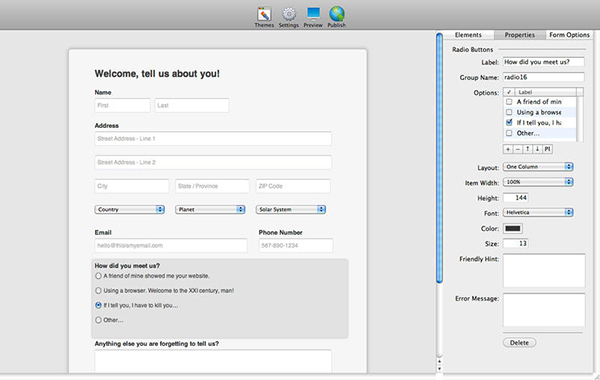The height and width of the screenshot is (380, 600).
Task: Launch Preview from the toolbar
Action: coord(313,17)
